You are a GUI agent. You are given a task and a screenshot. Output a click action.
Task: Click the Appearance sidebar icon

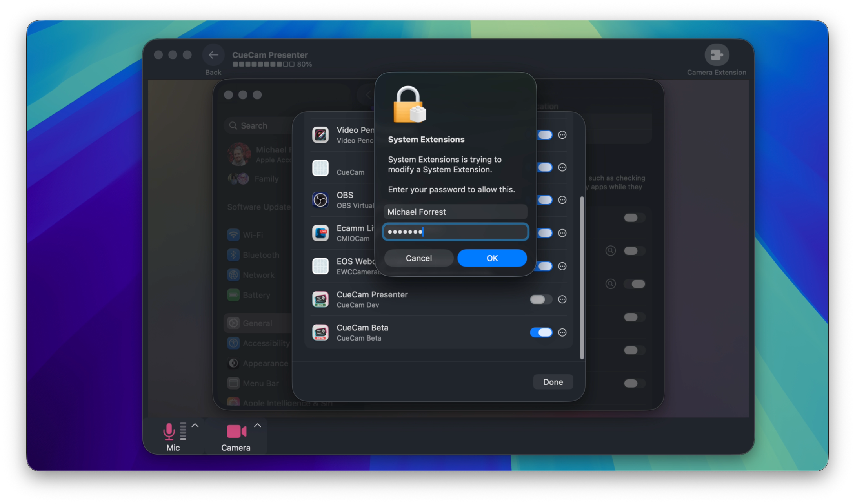233,363
